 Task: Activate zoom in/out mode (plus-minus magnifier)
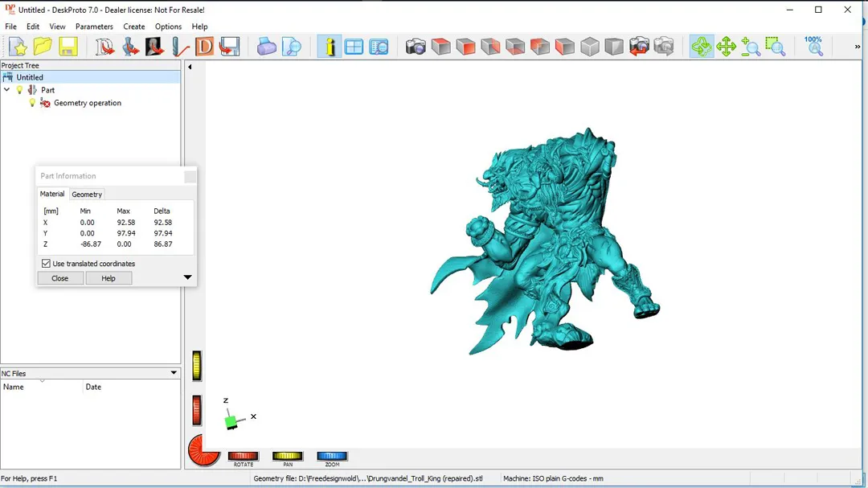(751, 47)
